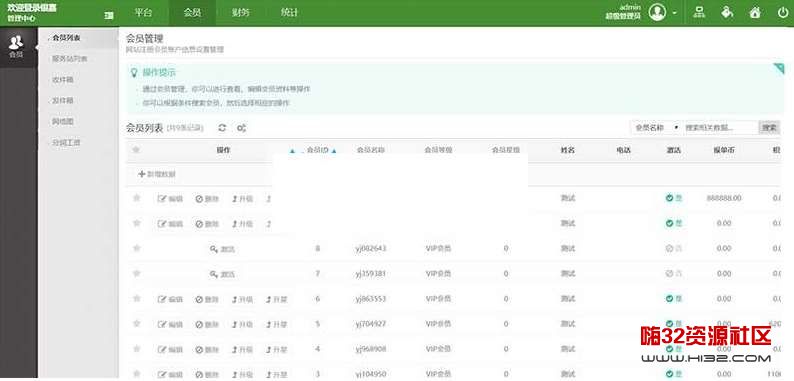Click the 电话 column header
Viewport: 794px width, 381px height.
tap(623, 150)
